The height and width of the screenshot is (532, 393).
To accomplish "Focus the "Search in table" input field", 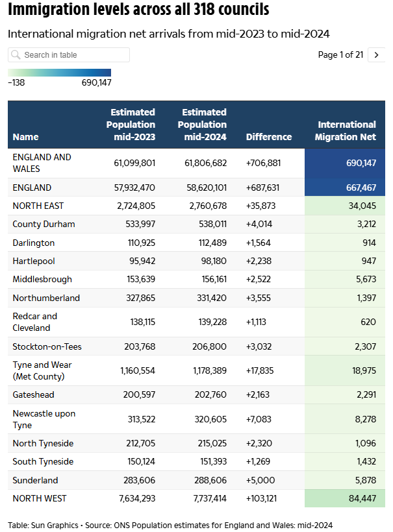I will pos(73,55).
